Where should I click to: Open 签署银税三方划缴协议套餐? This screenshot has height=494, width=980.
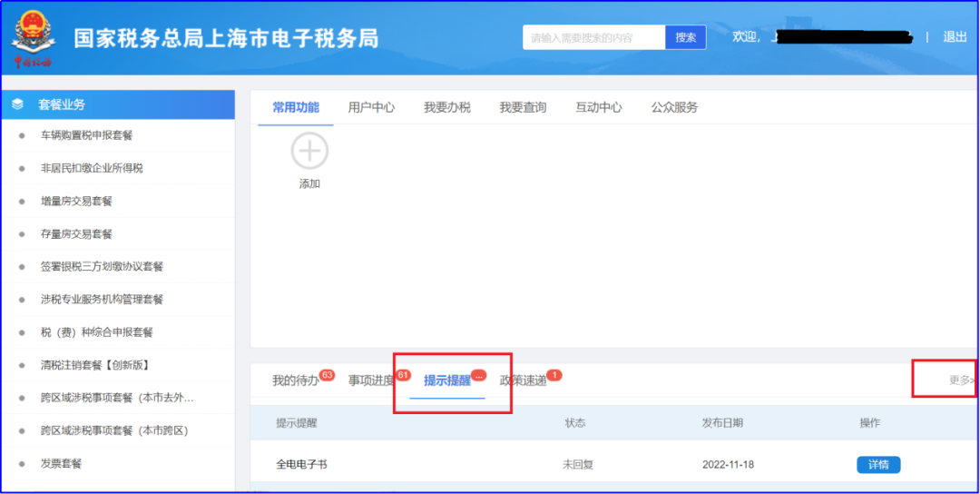102,267
